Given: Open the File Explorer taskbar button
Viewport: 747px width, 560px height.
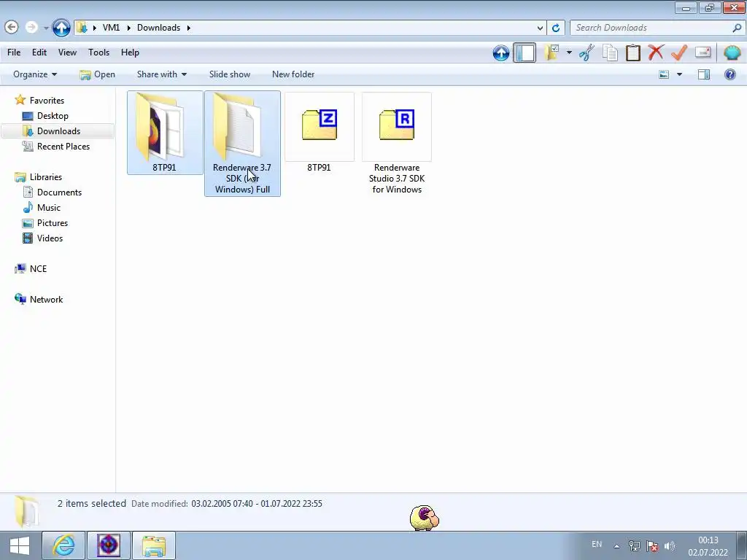Looking at the screenshot, I should (x=153, y=545).
